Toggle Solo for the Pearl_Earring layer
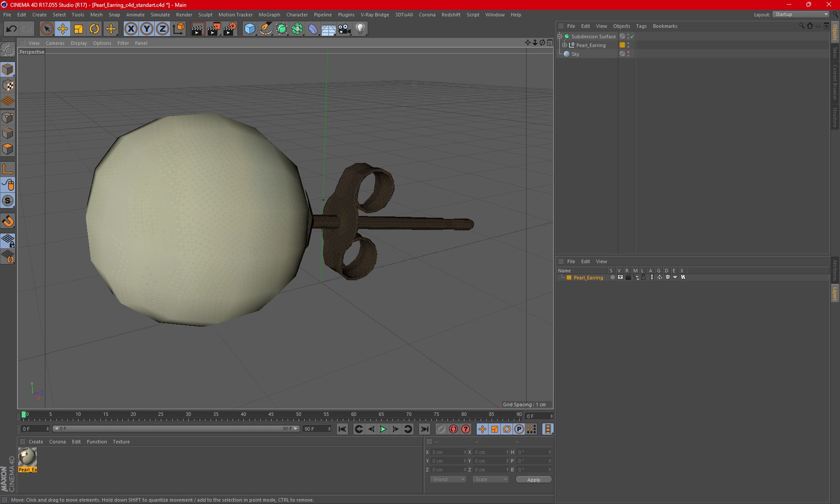 (612, 277)
